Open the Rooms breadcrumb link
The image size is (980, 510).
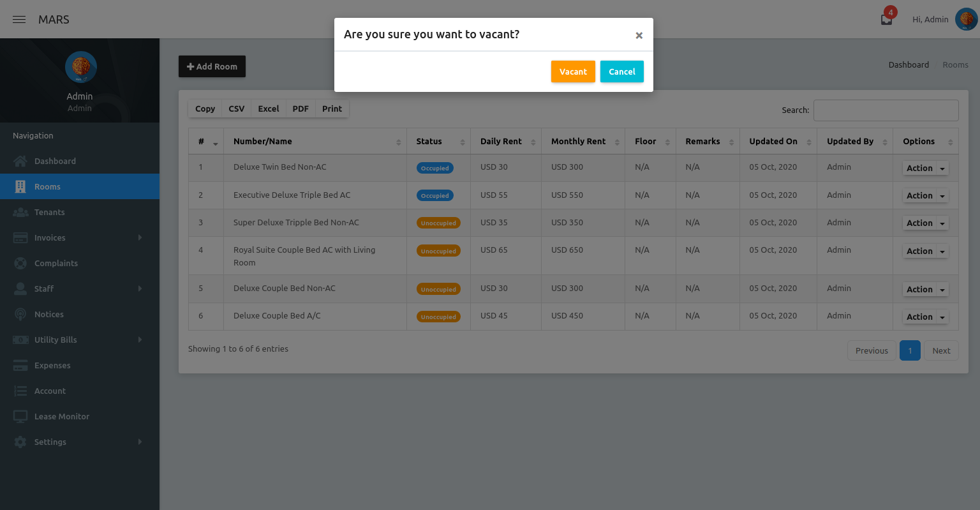click(x=955, y=64)
